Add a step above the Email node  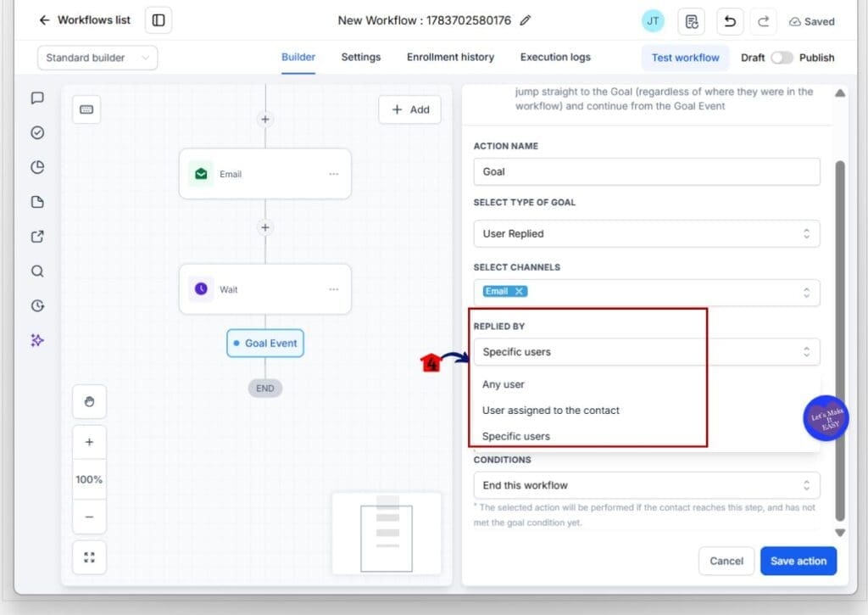pyautogui.click(x=265, y=119)
